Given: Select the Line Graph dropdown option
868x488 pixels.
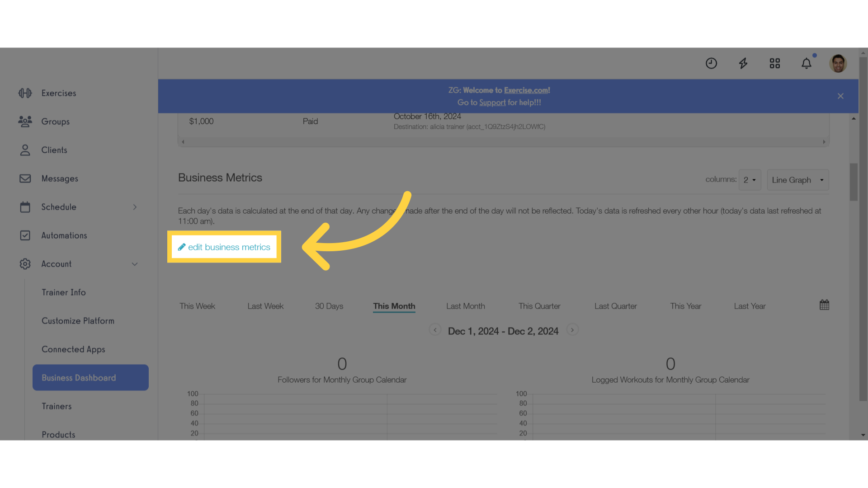Looking at the screenshot, I should click(797, 179).
